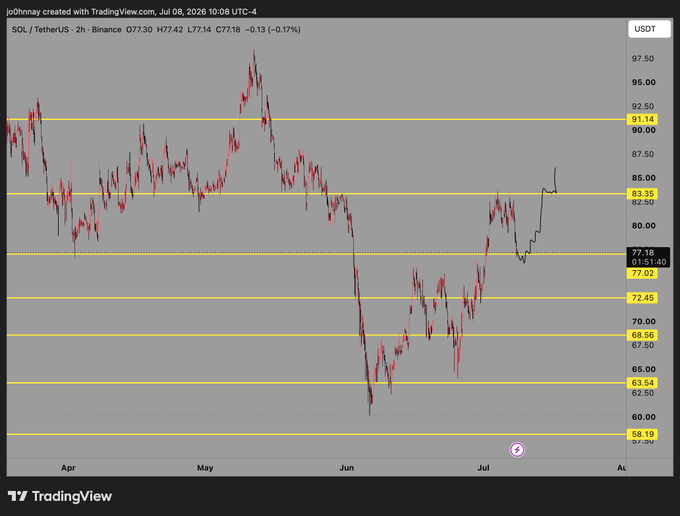The width and height of the screenshot is (680, 516).
Task: Select the 68.56 yellow price label
Action: point(642,335)
